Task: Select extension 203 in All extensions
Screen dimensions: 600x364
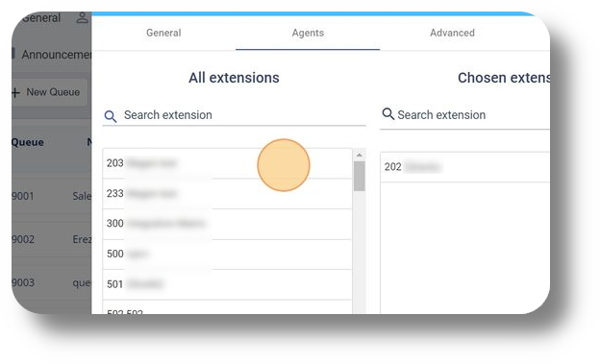Action: tap(227, 163)
